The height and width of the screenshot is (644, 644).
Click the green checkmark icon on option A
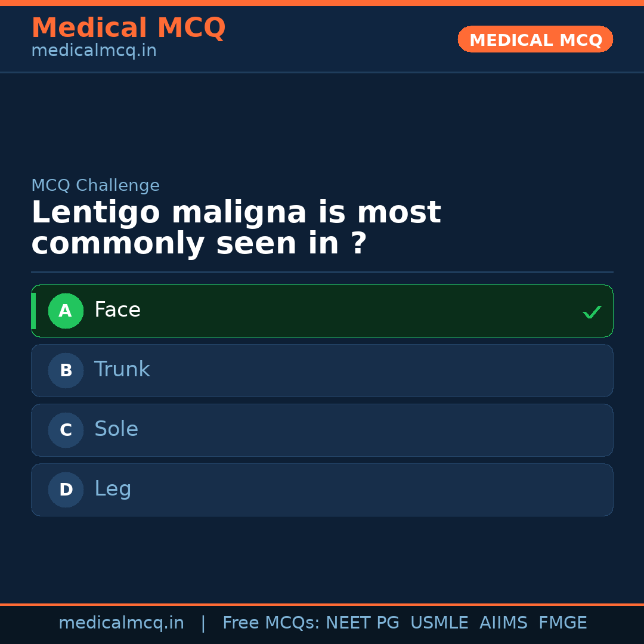592,311
